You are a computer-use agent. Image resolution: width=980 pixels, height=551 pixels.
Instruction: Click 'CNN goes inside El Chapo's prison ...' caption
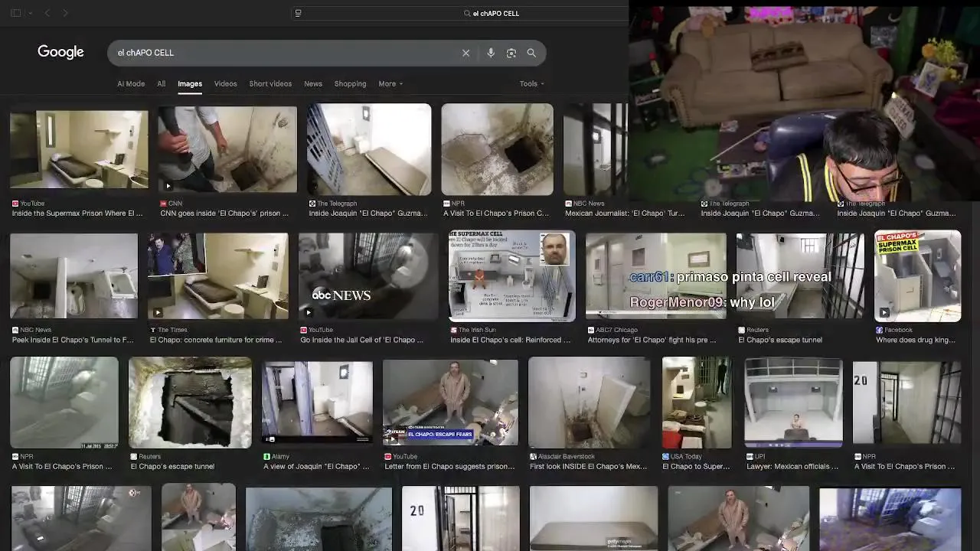pyautogui.click(x=224, y=214)
